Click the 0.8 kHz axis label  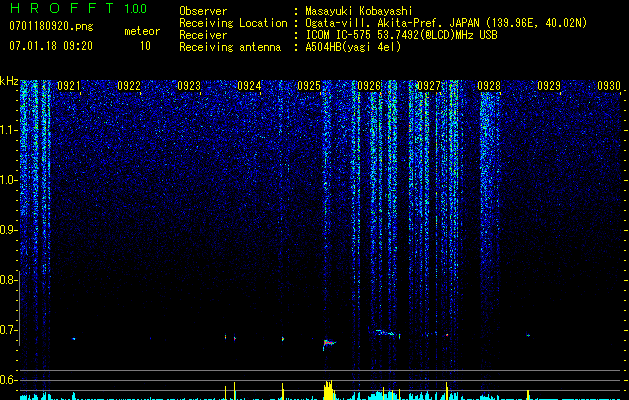tap(7, 280)
